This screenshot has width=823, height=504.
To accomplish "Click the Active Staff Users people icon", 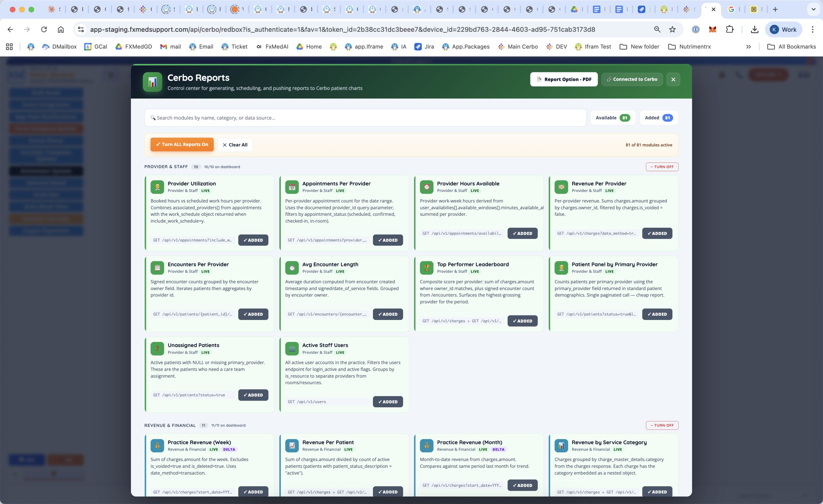I will [x=292, y=349].
